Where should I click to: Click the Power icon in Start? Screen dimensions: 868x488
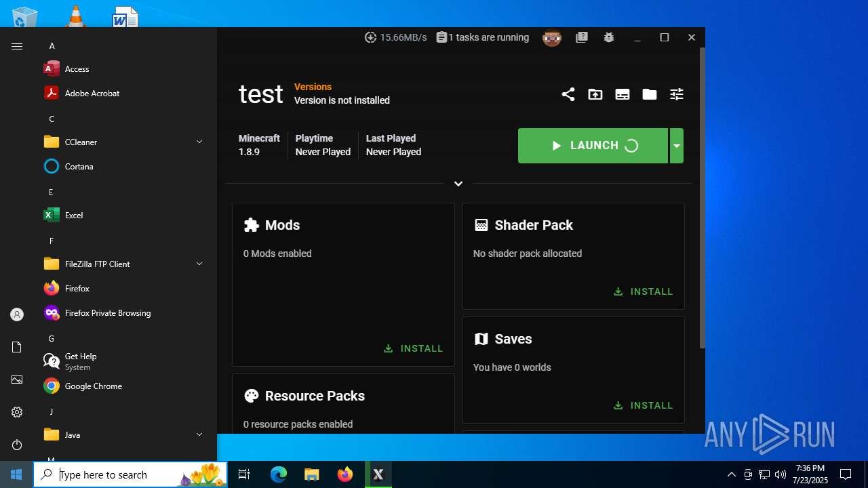click(17, 445)
